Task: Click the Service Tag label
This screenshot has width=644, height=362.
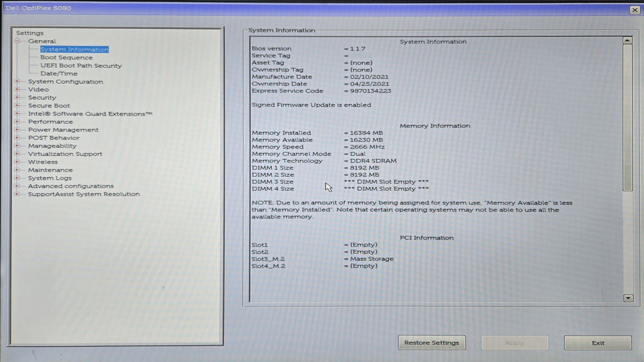Action: (271, 56)
